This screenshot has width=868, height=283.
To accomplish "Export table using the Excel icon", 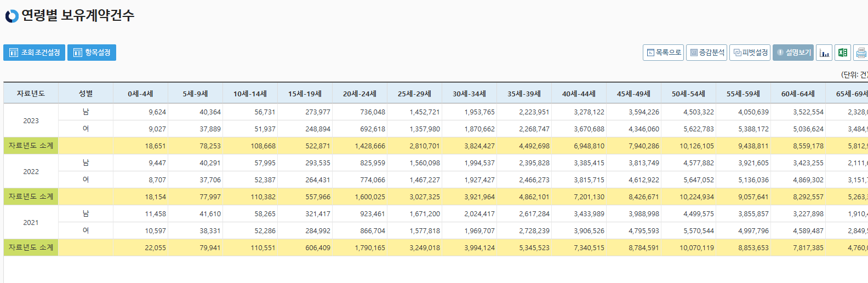I will (x=843, y=53).
